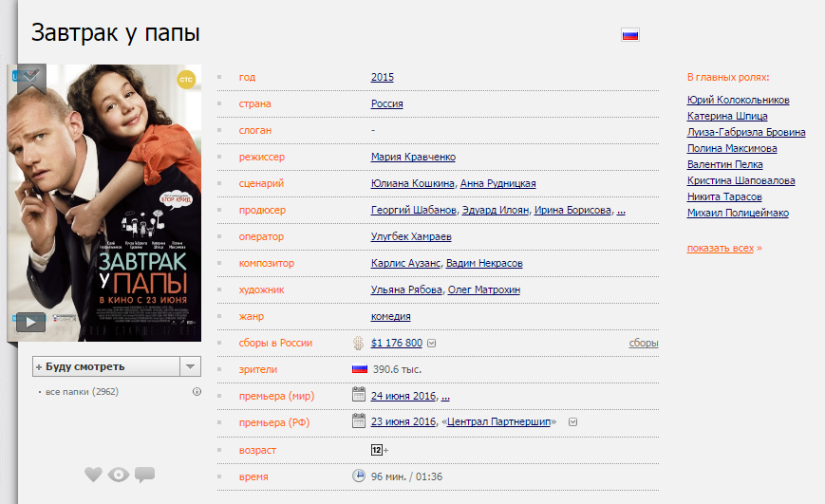Viewport: 825px width, 504px height.
Task: Click the dollar sign box office icon
Action: click(359, 343)
